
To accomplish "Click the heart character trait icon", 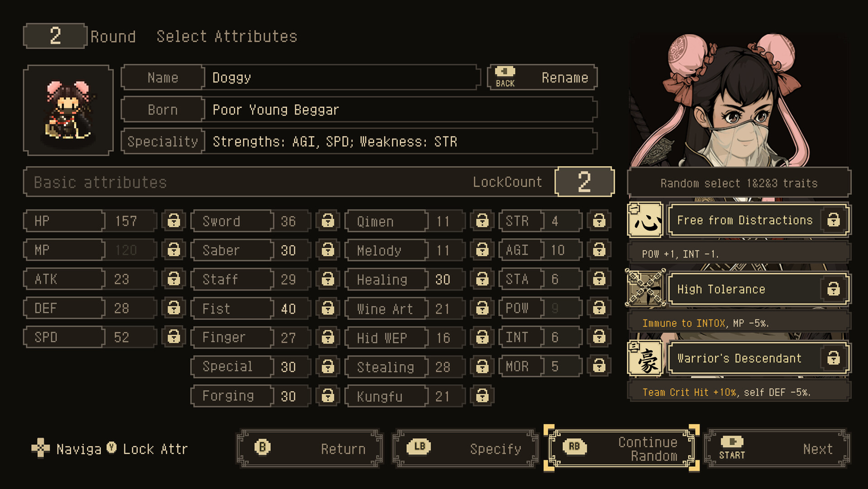I will (x=645, y=220).
